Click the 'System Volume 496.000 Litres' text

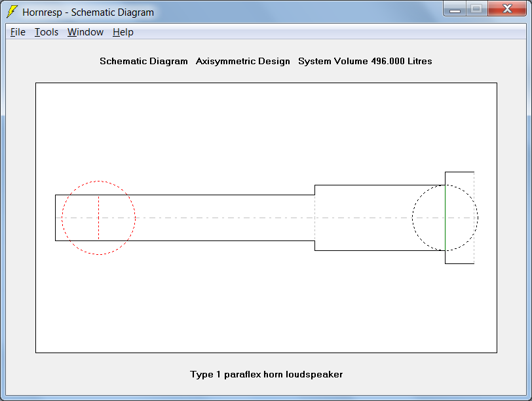click(x=365, y=61)
